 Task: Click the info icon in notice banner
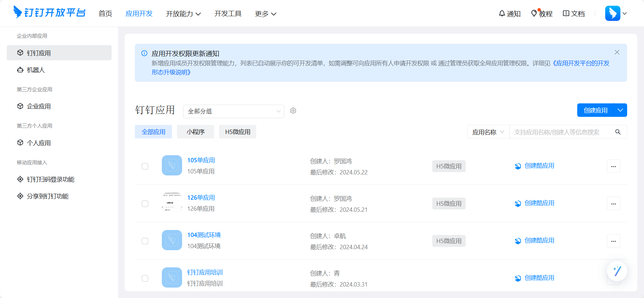click(144, 53)
